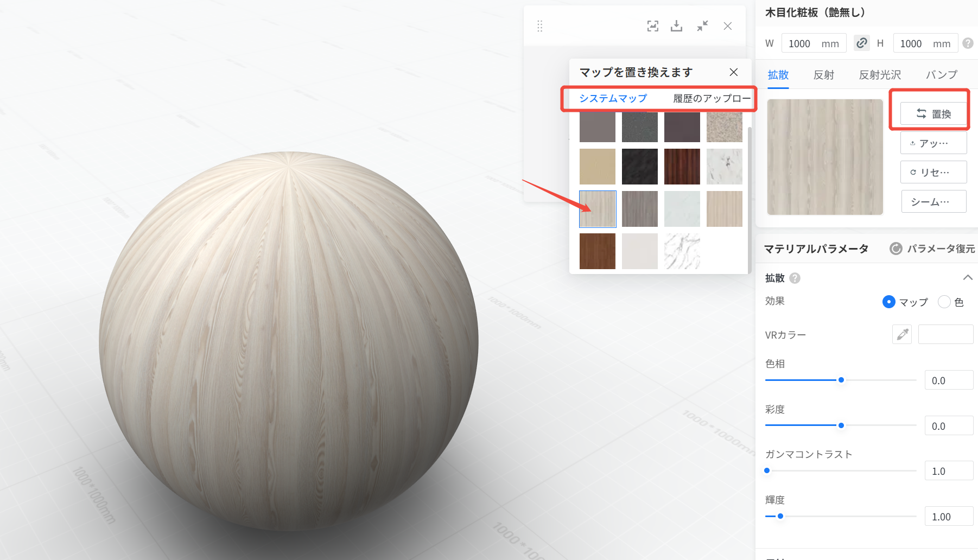Close the preview toolbar panel
Image resolution: width=978 pixels, height=560 pixels.
click(x=728, y=26)
